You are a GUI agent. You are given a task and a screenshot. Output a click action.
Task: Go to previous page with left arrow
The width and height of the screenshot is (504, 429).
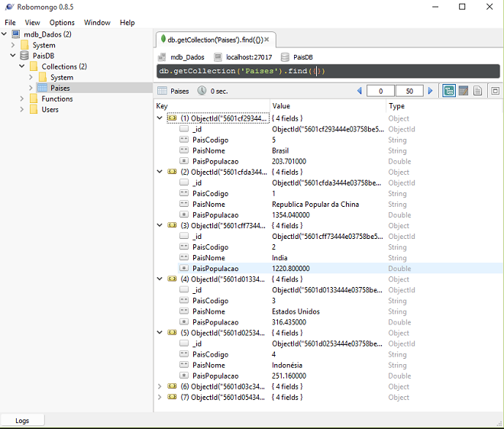coord(360,91)
